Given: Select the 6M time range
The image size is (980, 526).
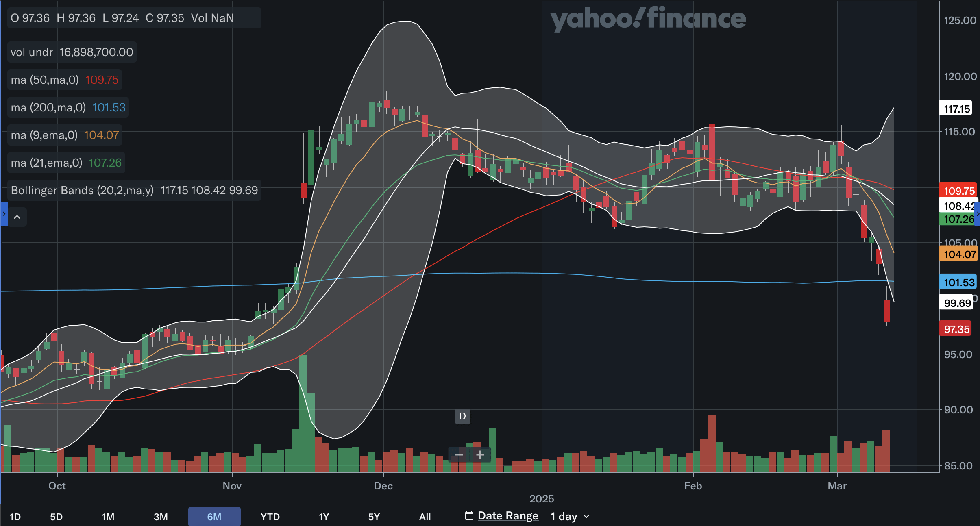Looking at the screenshot, I should (214, 517).
